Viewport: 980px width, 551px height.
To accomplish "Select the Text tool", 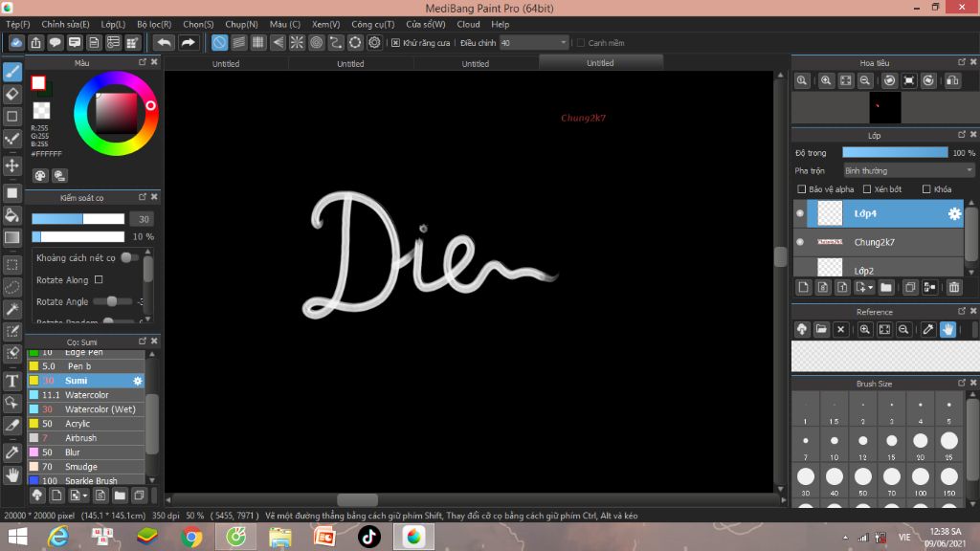I will 12,381.
